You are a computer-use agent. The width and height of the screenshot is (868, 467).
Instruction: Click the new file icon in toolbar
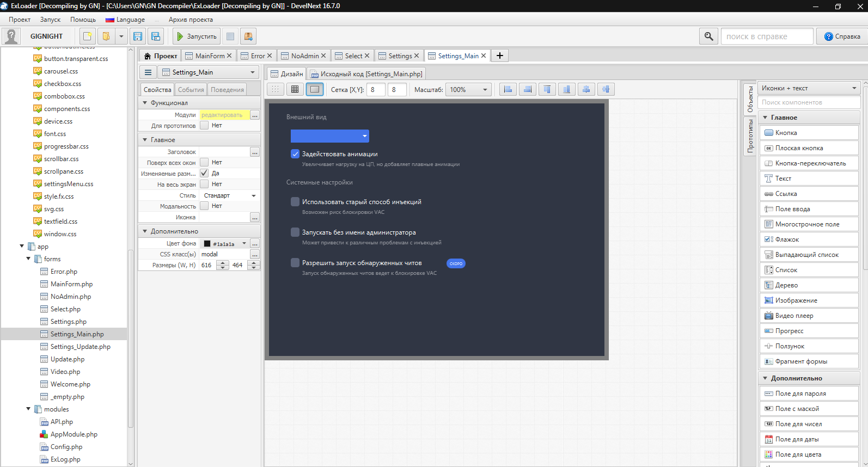click(87, 36)
